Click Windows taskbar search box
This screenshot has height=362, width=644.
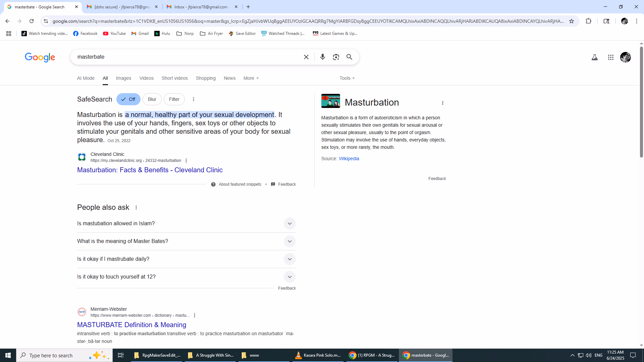pos(64,355)
